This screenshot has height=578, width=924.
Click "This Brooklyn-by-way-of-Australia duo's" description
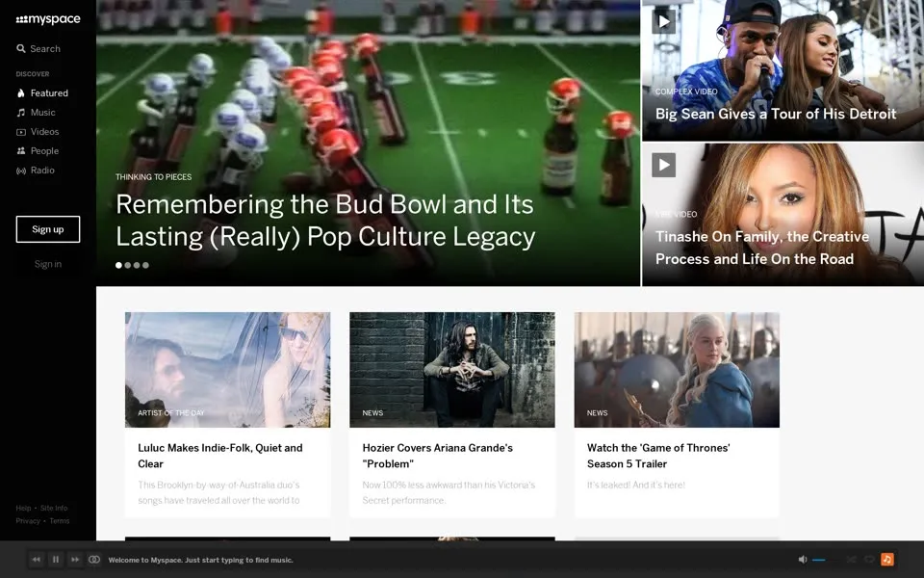[218, 493]
